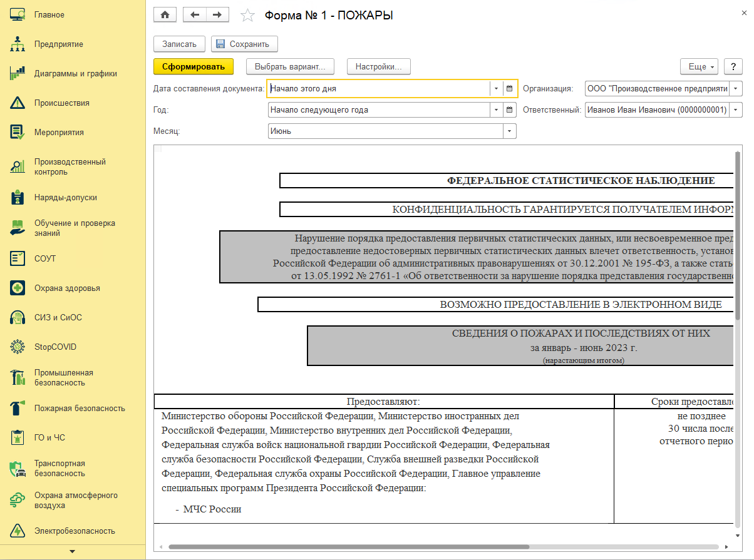Viewport: 754px width, 560px height.
Task: Click the Сохранить button
Action: click(244, 44)
